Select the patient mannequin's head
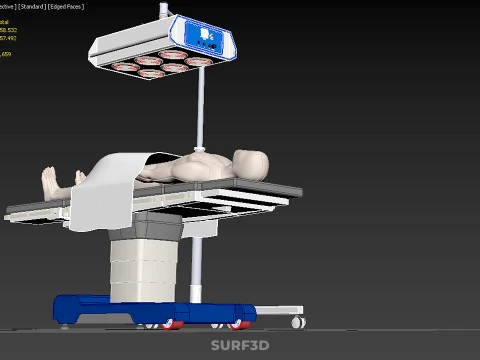The width and height of the screenshot is (480, 360). 250,165
